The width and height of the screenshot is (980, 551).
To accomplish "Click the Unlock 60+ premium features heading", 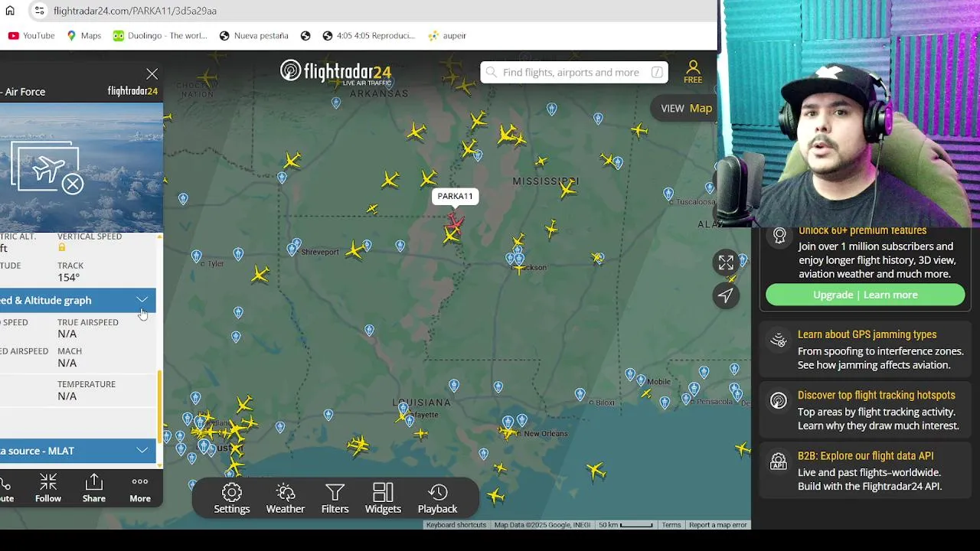I will click(862, 231).
